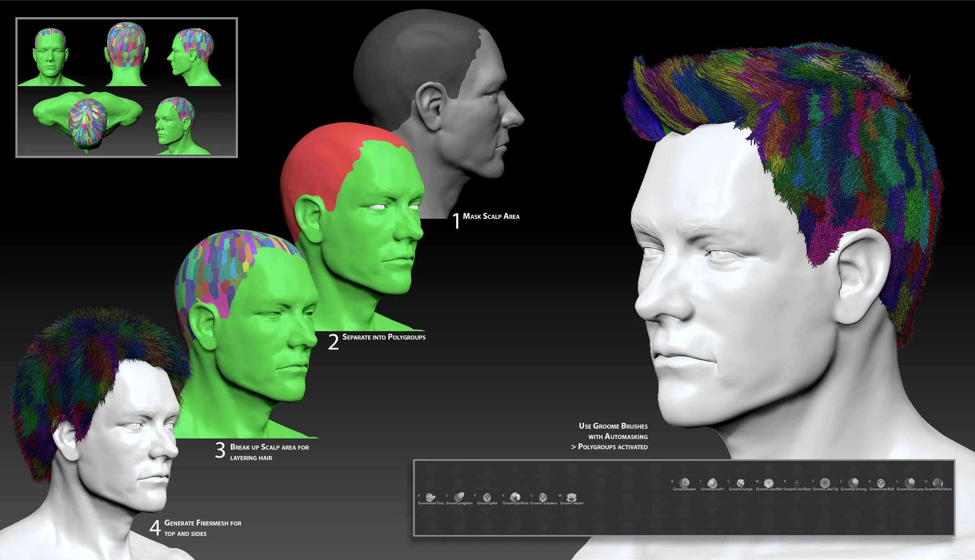Select the GroomSpinKnot brush
Viewport: 975px width, 560px height.
coord(515,497)
